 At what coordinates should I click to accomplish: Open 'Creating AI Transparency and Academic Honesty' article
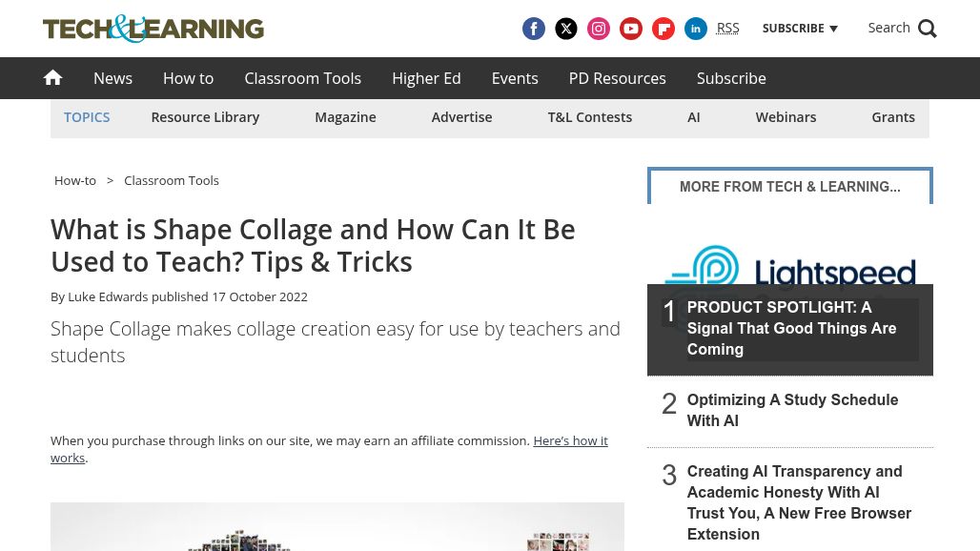(799, 502)
